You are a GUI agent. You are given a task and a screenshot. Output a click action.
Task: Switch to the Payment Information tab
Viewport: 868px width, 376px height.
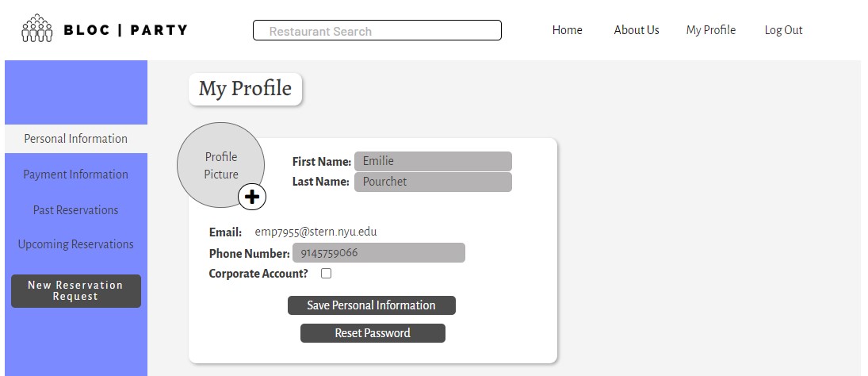(76, 175)
